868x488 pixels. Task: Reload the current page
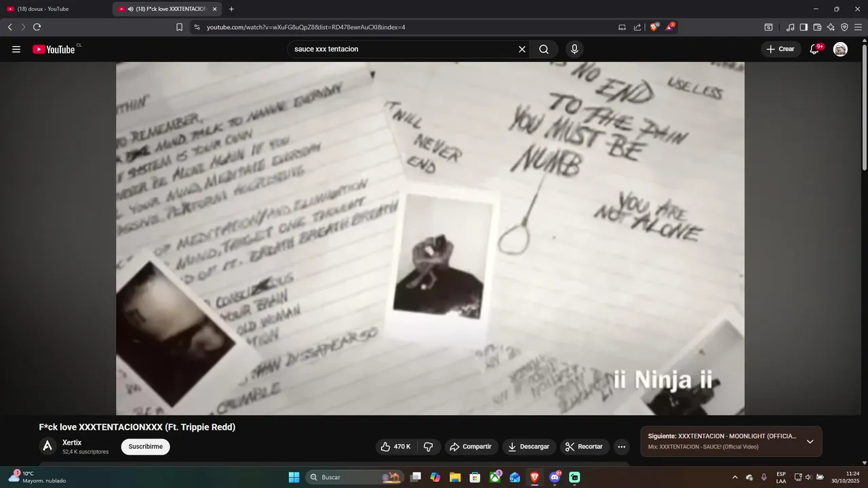coord(37,27)
